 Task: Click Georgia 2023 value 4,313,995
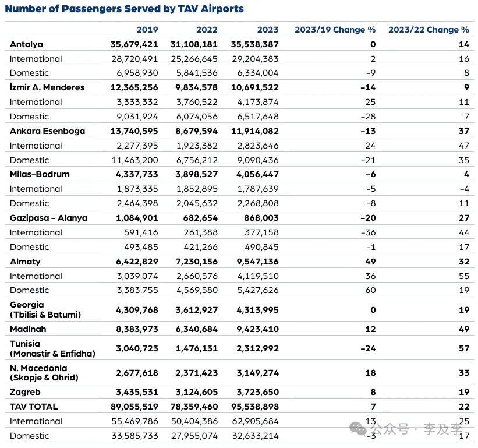(257, 310)
